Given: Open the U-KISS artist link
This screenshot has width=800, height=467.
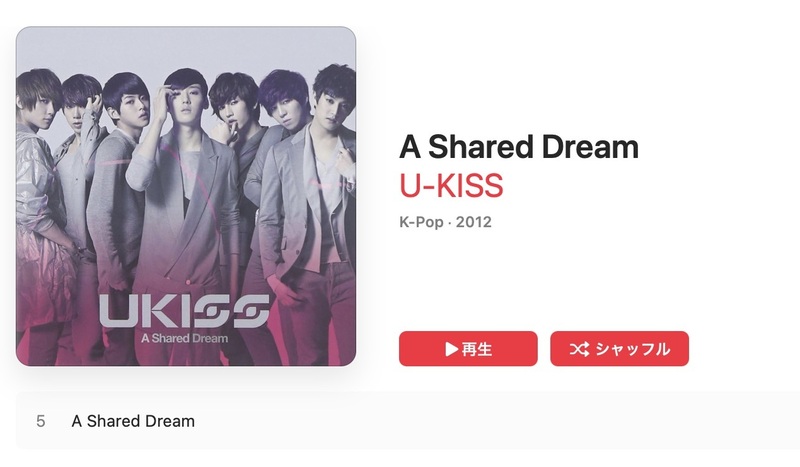Looking at the screenshot, I should [x=451, y=185].
